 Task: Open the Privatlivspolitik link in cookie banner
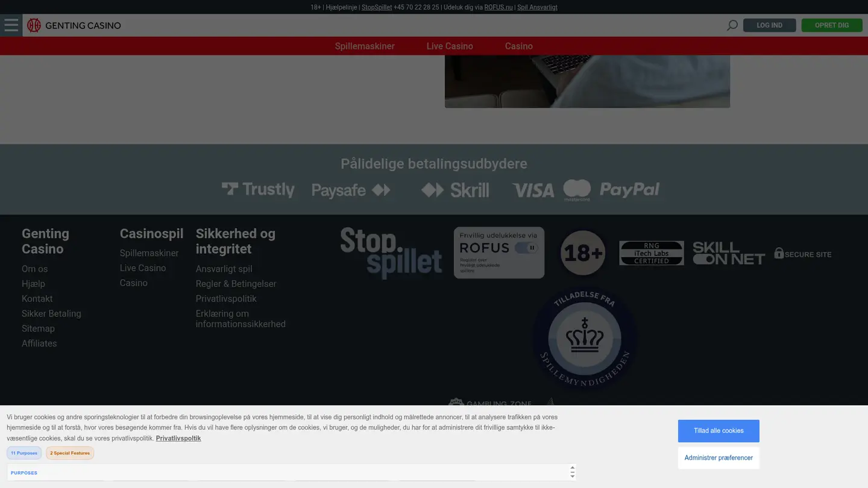(x=178, y=438)
